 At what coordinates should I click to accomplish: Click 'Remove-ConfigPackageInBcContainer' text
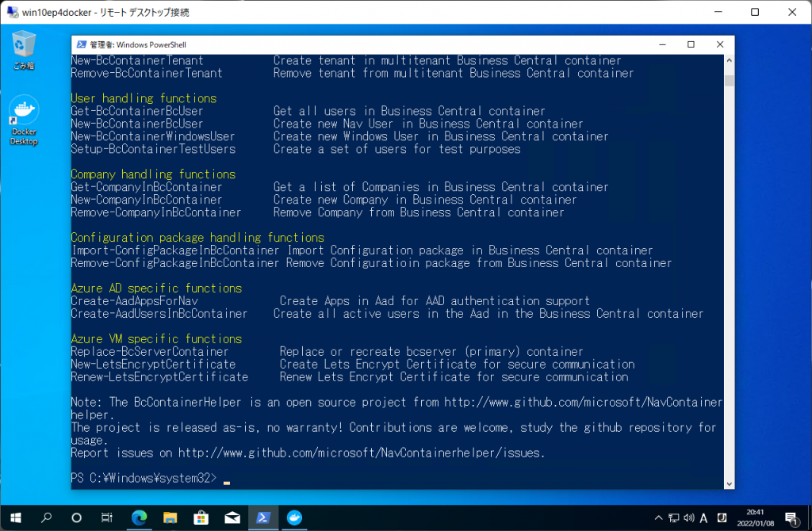pyautogui.click(x=175, y=263)
